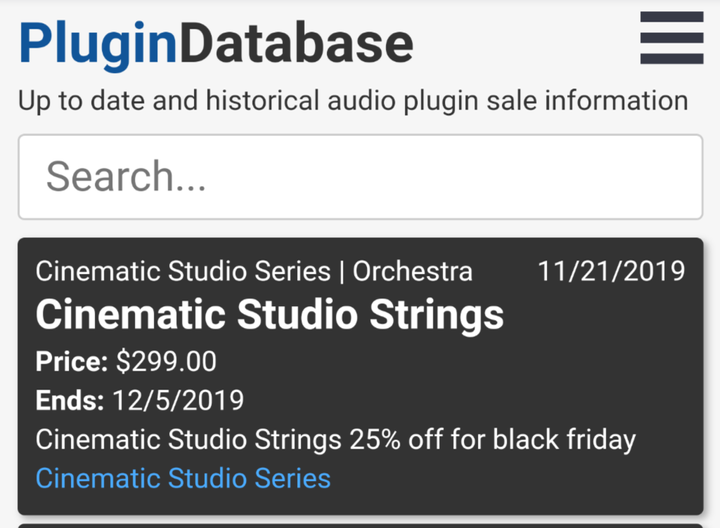Open the blue Cinematic Studio Series link
Viewport: 720px width, 528px height.
(x=183, y=478)
